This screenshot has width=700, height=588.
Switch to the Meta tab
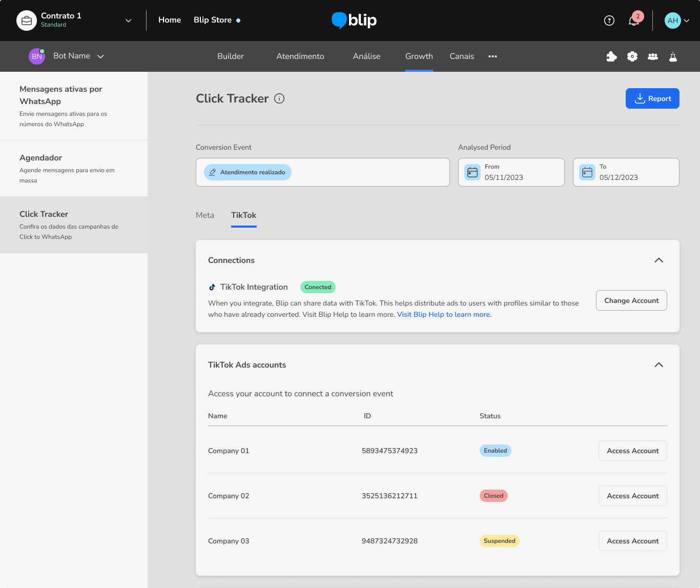(x=205, y=215)
